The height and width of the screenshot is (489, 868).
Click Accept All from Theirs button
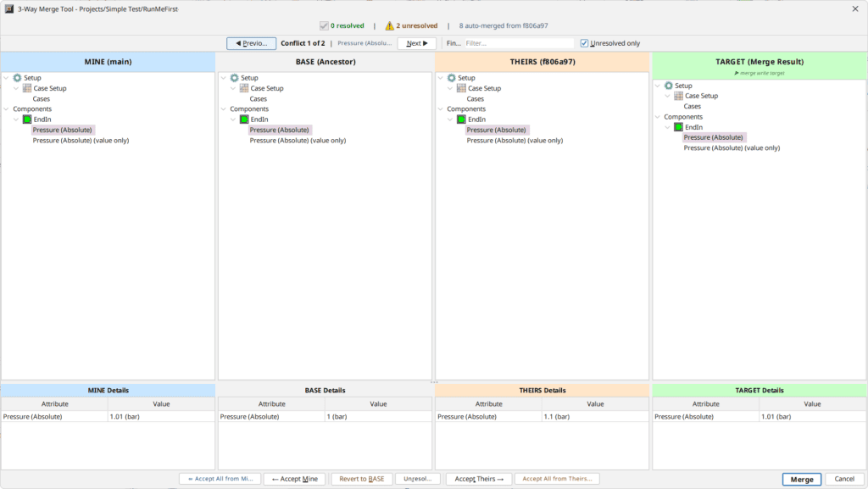point(557,479)
